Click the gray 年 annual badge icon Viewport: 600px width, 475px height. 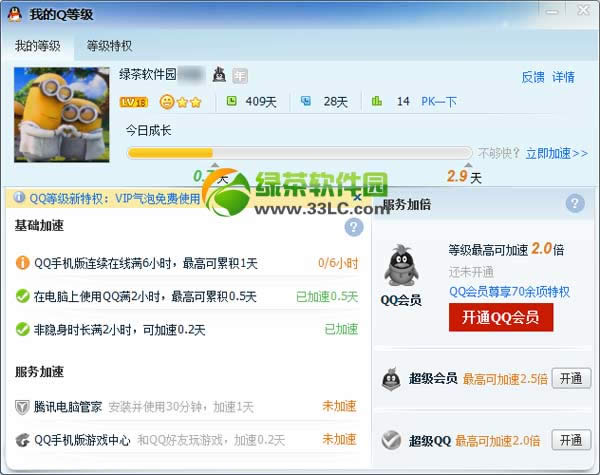click(240, 75)
